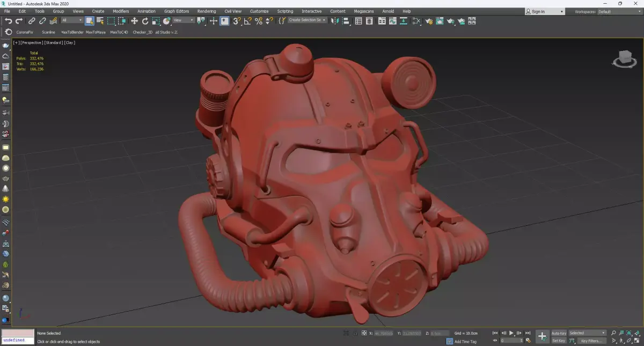Open Create Selection Set dropdown

tap(308, 20)
